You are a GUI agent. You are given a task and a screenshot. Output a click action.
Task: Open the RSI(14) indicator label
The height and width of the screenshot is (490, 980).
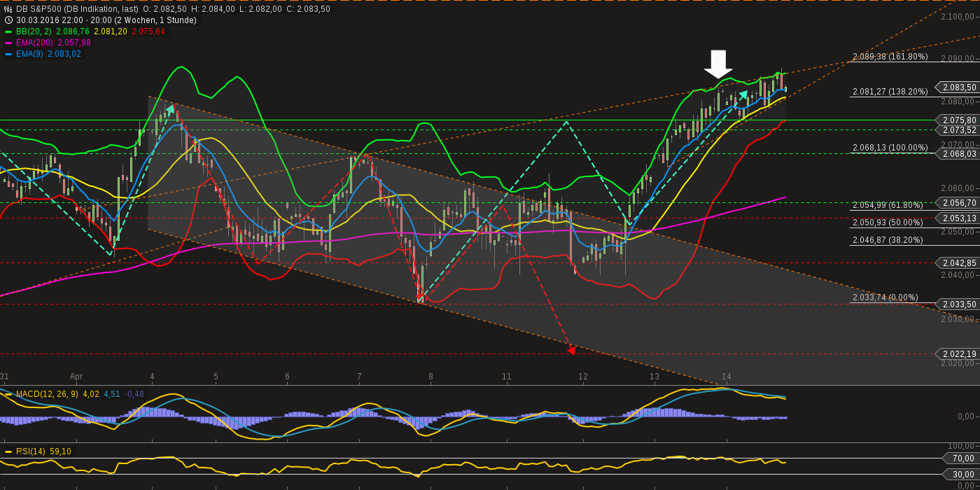click(31, 451)
